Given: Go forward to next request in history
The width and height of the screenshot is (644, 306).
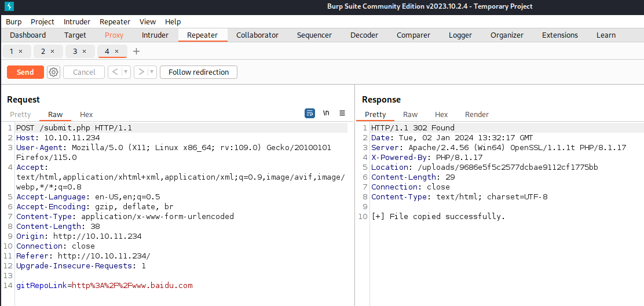Looking at the screenshot, I should [141, 72].
